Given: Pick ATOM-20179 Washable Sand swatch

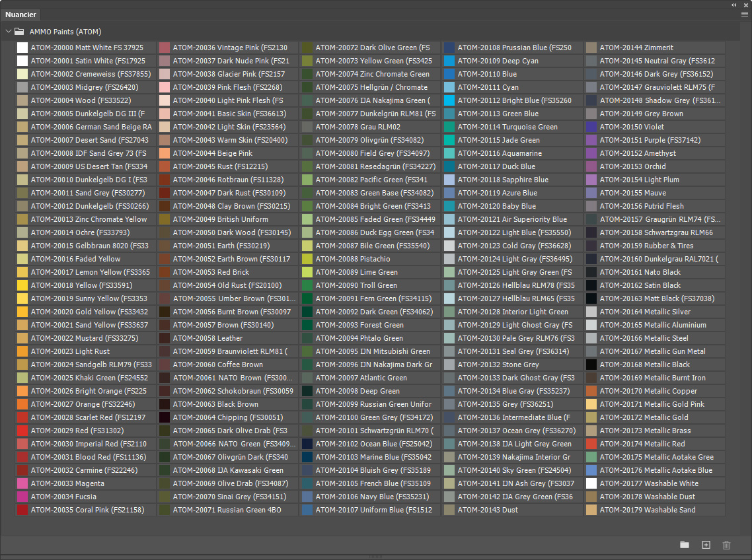Looking at the screenshot, I should [591, 510].
